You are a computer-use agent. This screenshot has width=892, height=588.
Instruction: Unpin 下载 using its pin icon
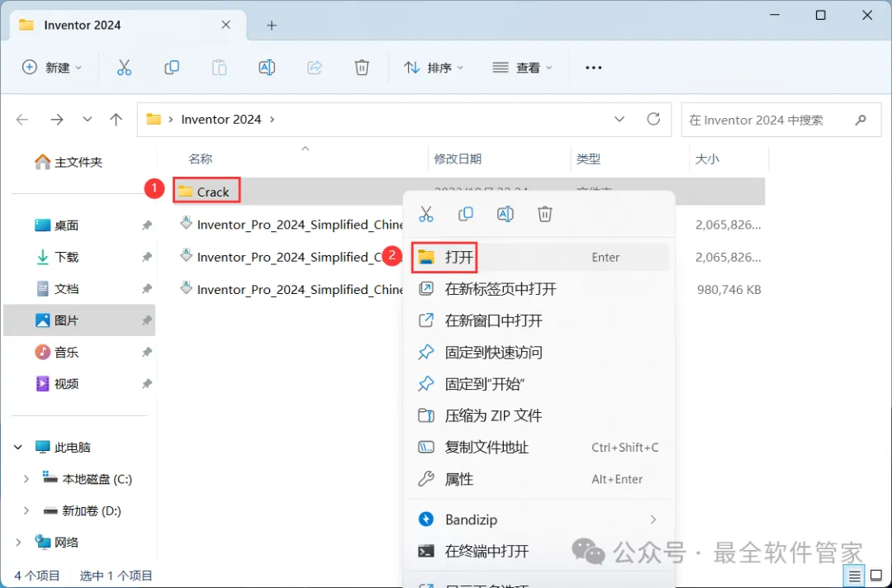[147, 257]
